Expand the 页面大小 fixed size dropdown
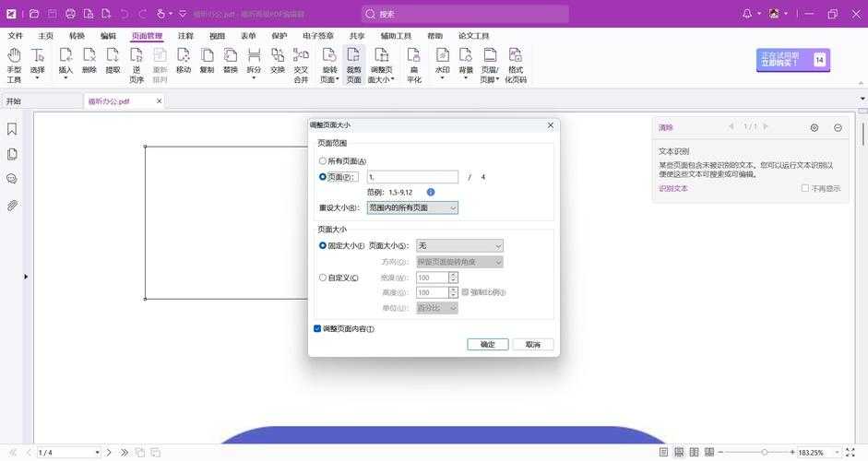Viewport: 868px width, 461px height. [459, 246]
